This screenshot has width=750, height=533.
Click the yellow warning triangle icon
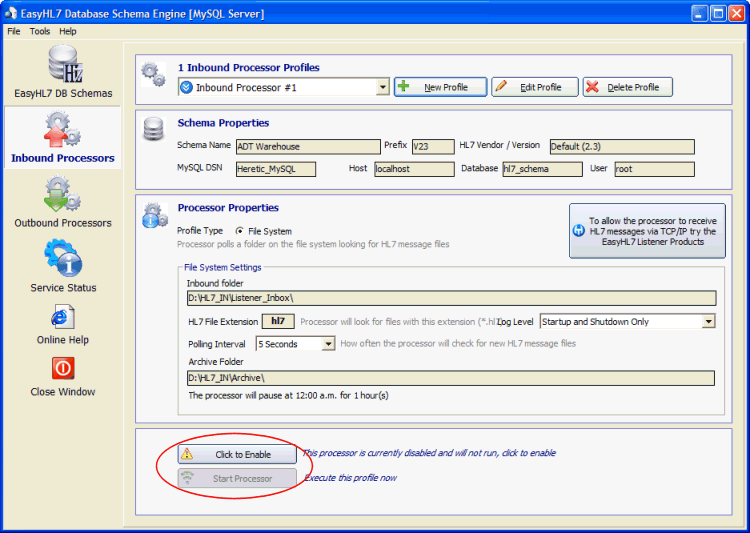coord(187,454)
